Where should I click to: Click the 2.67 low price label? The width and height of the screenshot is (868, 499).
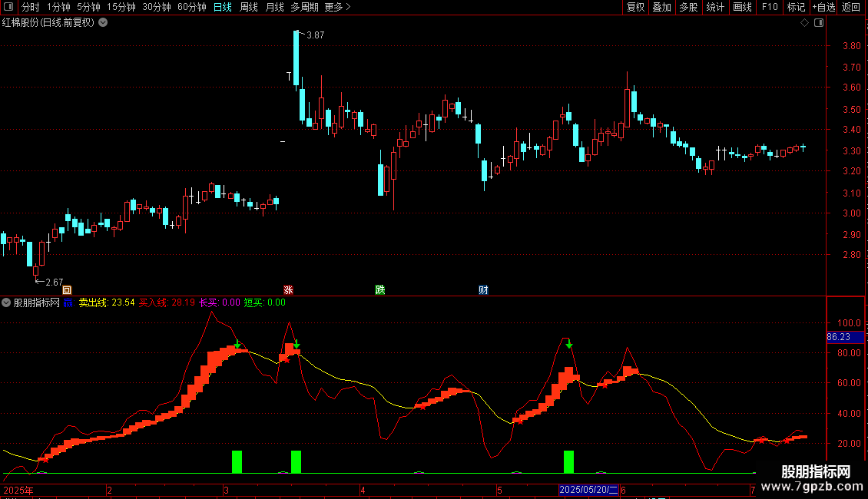[55, 283]
